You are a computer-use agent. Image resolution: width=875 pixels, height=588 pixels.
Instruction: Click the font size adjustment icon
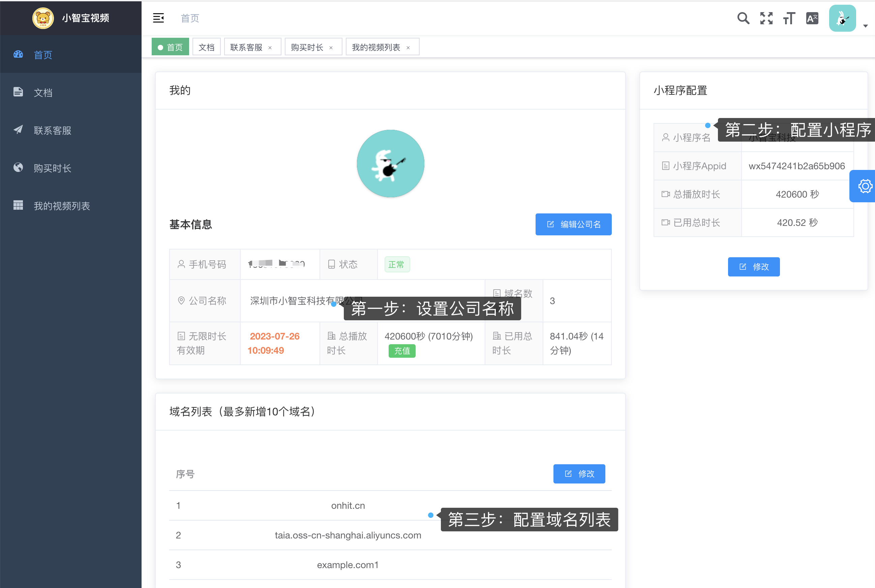point(789,18)
